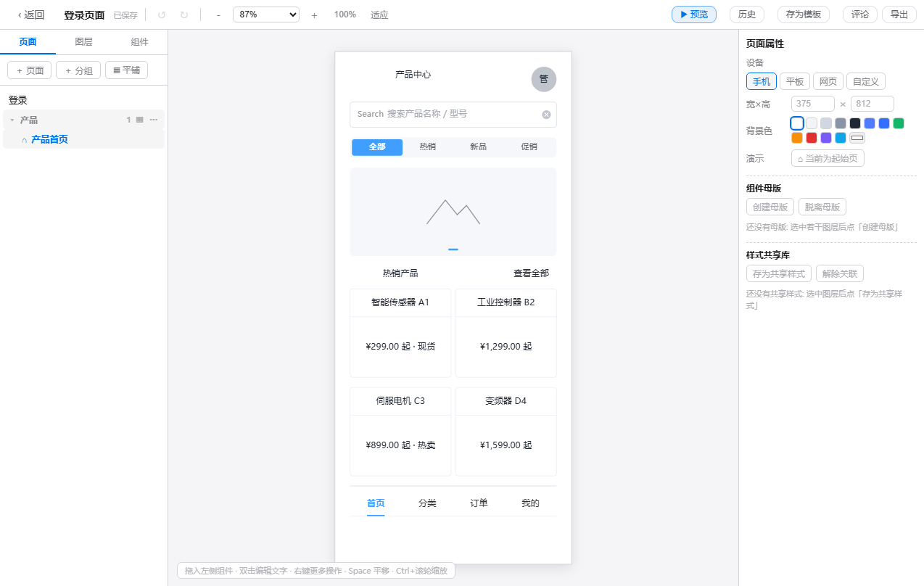Pick the dark navy background swatch

coord(855,123)
